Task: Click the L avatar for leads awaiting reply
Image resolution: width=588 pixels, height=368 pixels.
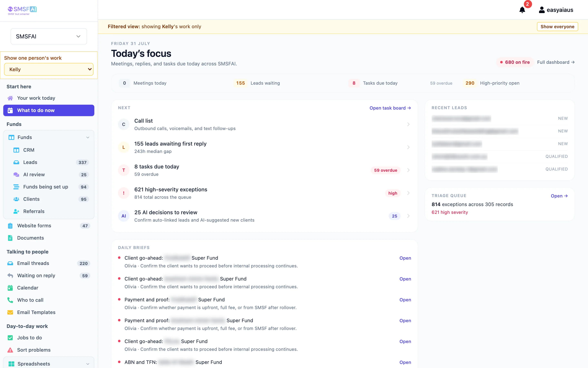Action: click(x=124, y=147)
